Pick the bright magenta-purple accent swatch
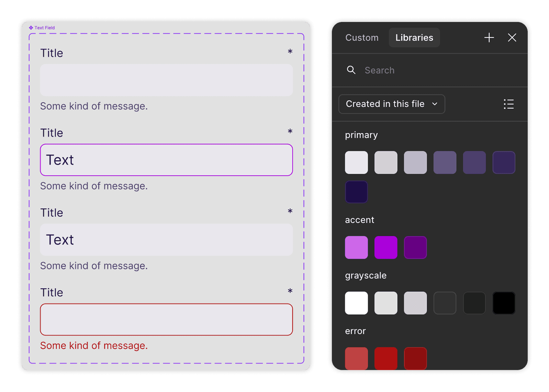This screenshot has height=392, width=549. click(386, 247)
